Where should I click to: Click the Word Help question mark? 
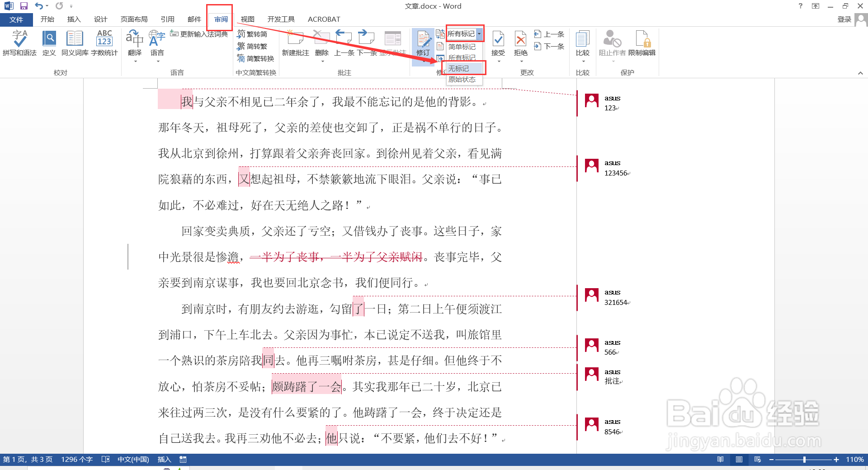[x=801, y=6]
